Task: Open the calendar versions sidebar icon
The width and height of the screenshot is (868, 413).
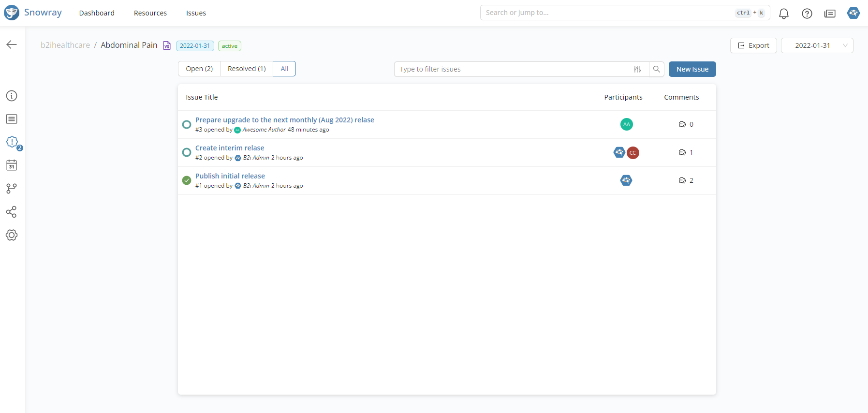Action: tap(12, 165)
